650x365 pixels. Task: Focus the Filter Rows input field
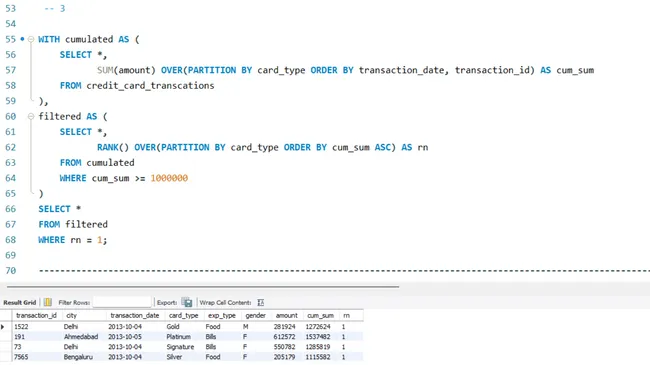point(122,302)
